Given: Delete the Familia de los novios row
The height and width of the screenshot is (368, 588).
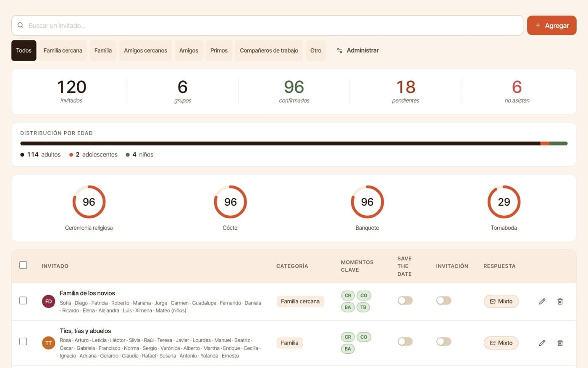Looking at the screenshot, I should click(x=560, y=301).
